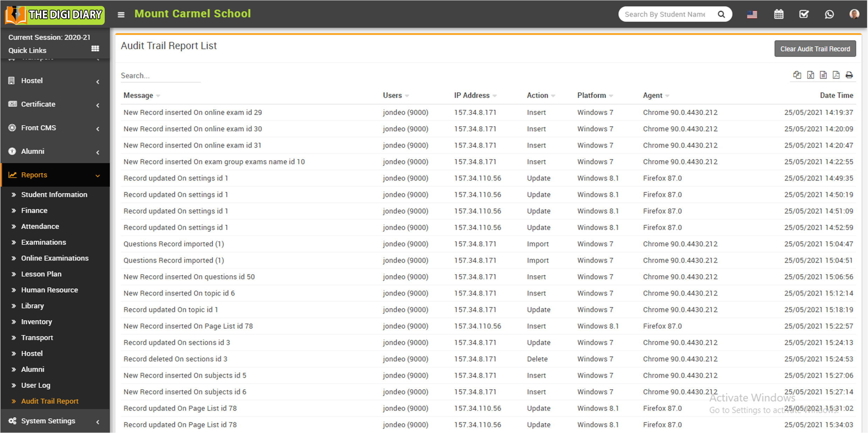
Task: Open the Quick Links grid icon
Action: (x=95, y=49)
